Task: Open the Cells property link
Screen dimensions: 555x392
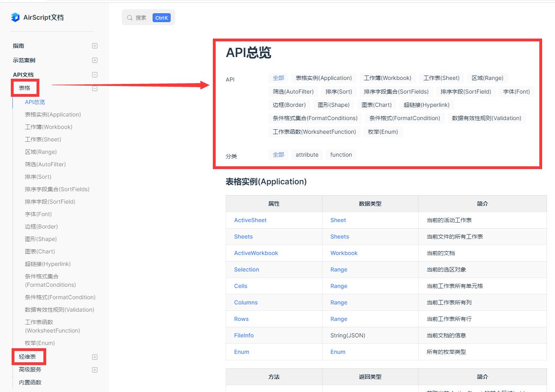Action: pos(241,286)
